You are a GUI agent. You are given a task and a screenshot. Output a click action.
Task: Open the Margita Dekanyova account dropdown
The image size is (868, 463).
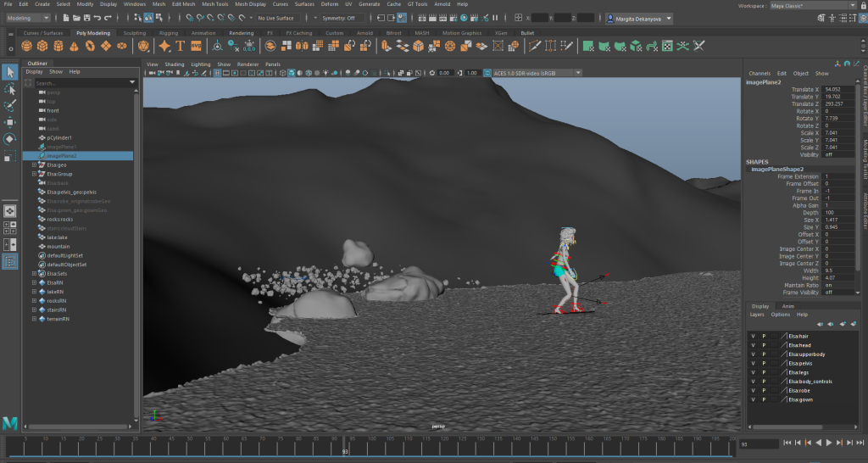point(639,19)
